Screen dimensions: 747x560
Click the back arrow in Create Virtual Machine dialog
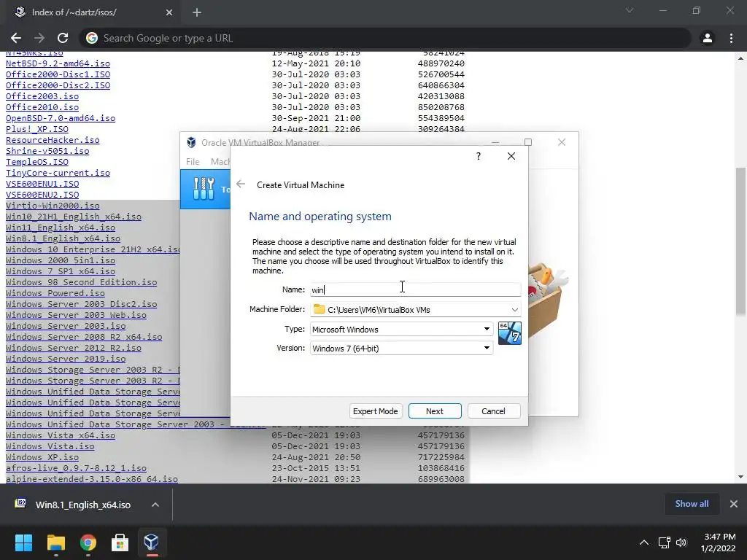[241, 184]
